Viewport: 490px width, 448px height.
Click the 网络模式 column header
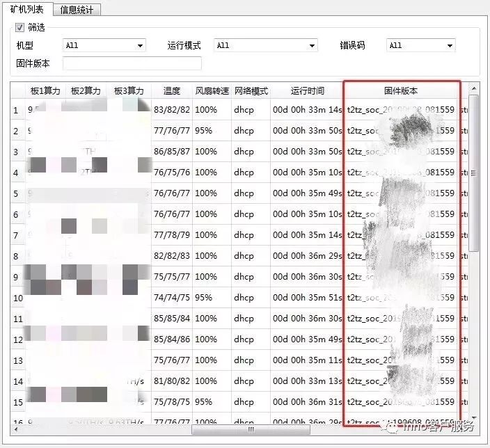click(x=251, y=91)
